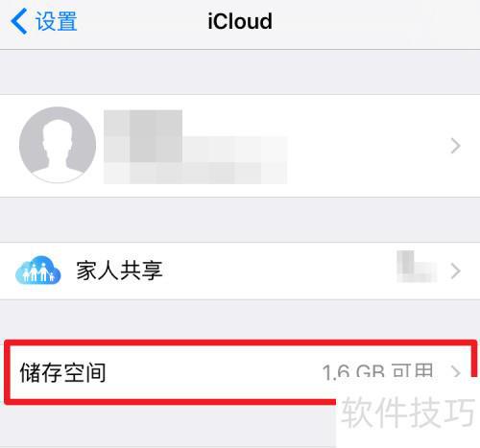480x448 pixels.
Task: Open the gray profile avatar picture
Action: [x=58, y=145]
